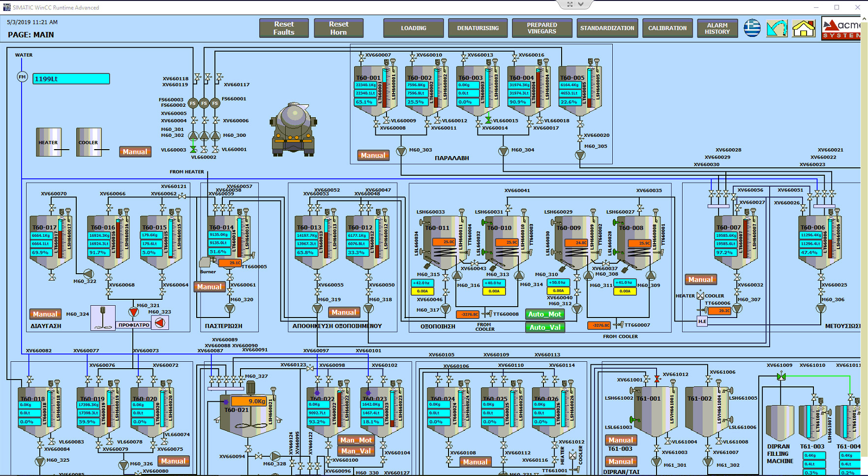This screenshot has height=476, width=868.
Task: Expand the chevron dropdown in the title bar
Action: point(581,4)
